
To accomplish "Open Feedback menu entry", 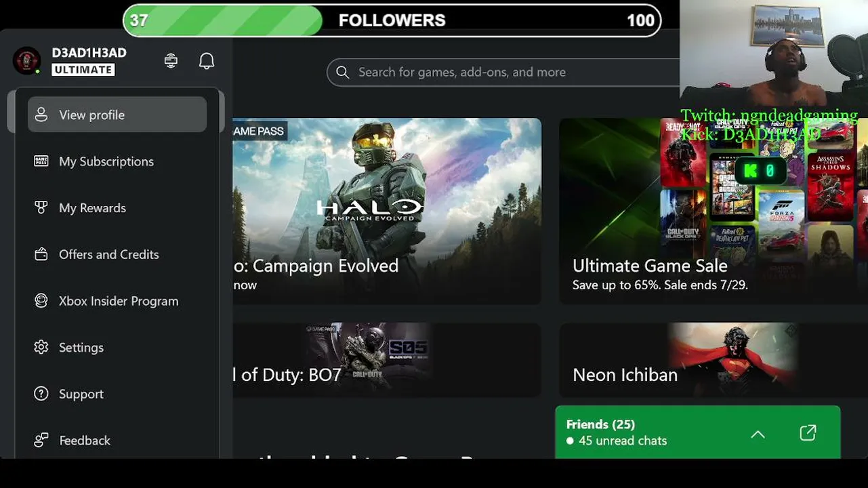I will 117,440.
